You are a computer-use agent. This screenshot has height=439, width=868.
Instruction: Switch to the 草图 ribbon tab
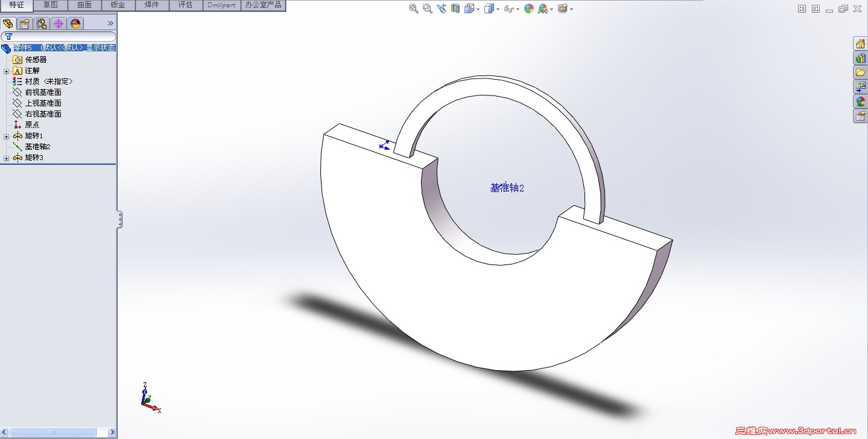point(50,5)
